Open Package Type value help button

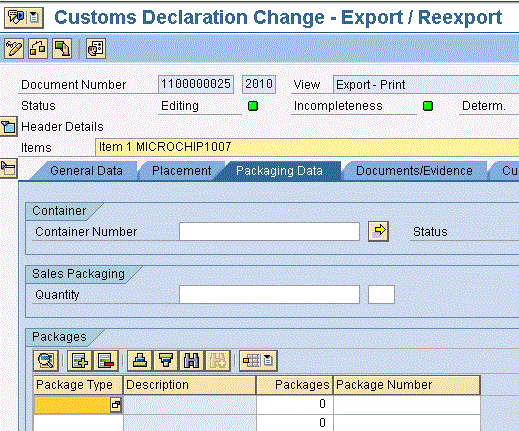(x=116, y=405)
